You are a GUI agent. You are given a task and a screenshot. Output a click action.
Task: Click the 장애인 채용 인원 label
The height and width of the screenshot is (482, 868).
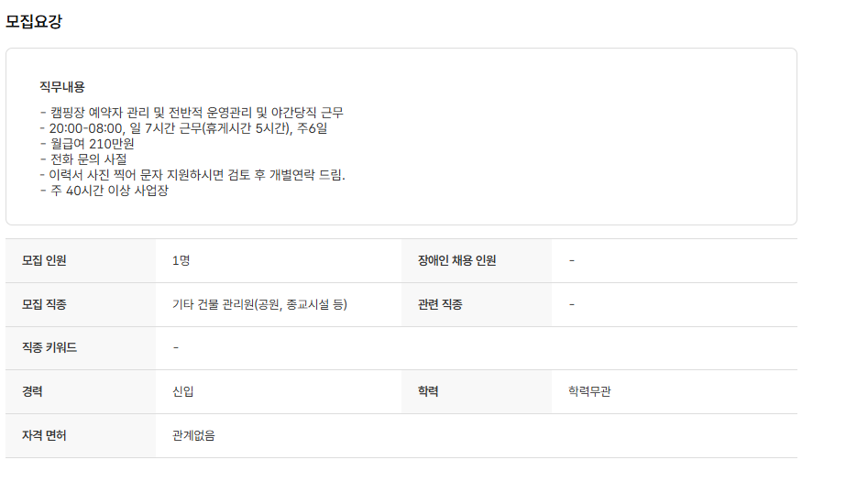(450, 260)
